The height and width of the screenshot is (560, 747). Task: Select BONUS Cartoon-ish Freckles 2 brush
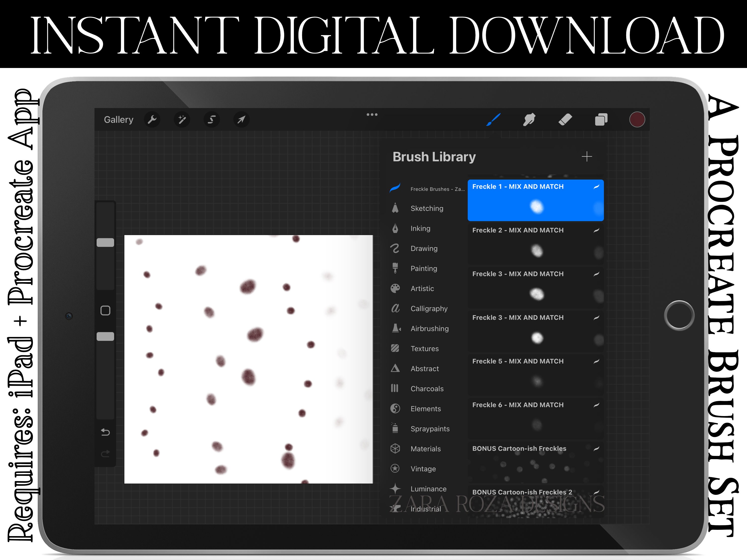pos(536,501)
